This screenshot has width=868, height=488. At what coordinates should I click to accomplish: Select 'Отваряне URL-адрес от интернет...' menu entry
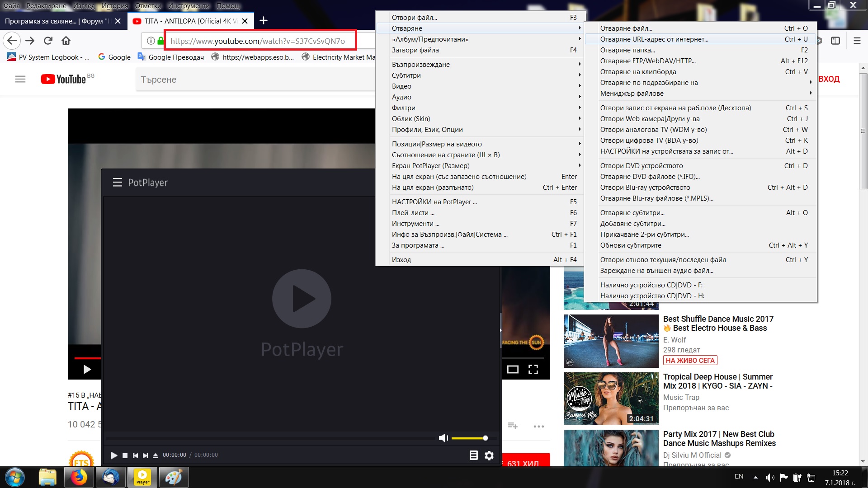point(654,39)
